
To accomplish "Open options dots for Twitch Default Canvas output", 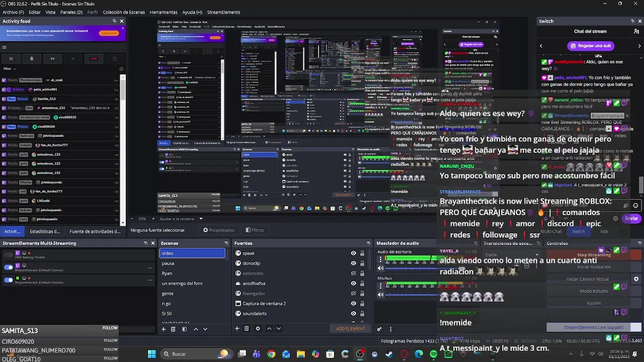I will (x=149, y=267).
